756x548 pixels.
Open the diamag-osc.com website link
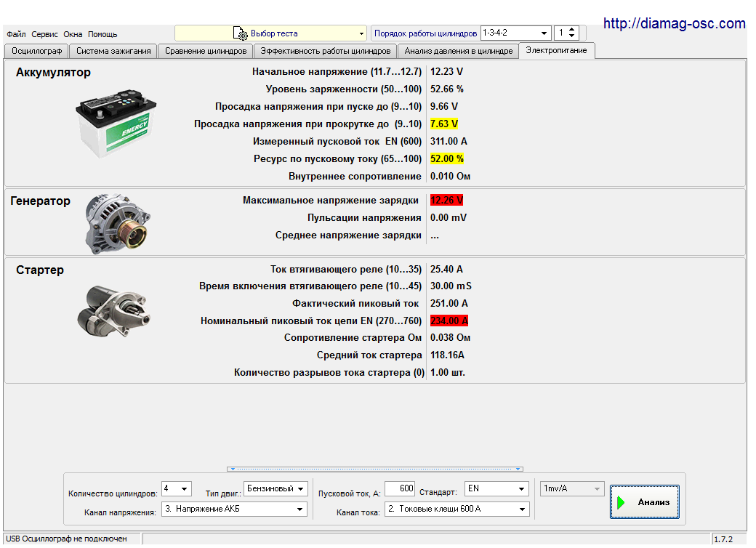[674, 23]
